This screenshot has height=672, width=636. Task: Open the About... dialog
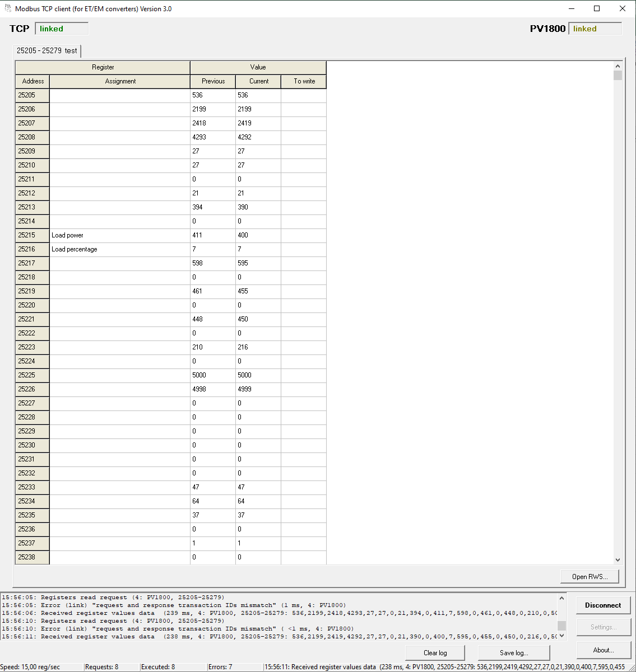coord(603,650)
